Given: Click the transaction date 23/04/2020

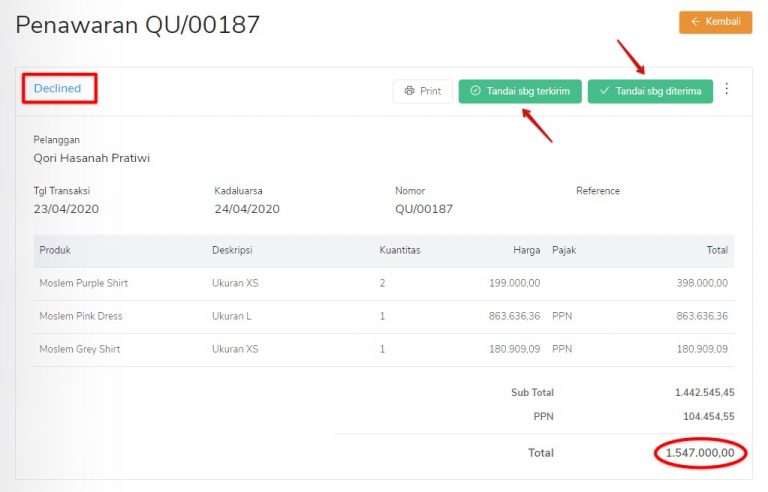Looking at the screenshot, I should (66, 209).
